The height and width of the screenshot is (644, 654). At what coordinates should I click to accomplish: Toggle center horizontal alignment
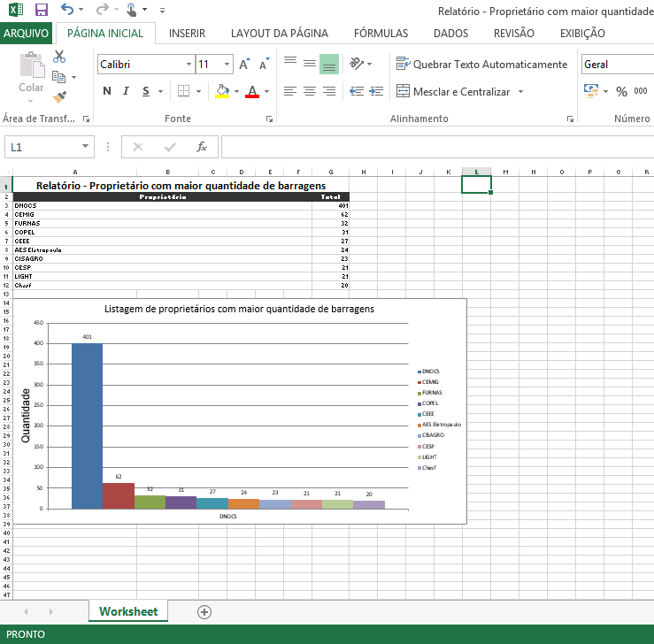pos(310,91)
